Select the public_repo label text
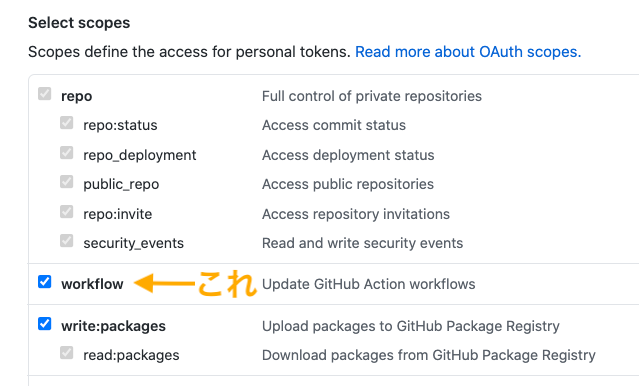The height and width of the screenshot is (386, 639). pos(121,184)
